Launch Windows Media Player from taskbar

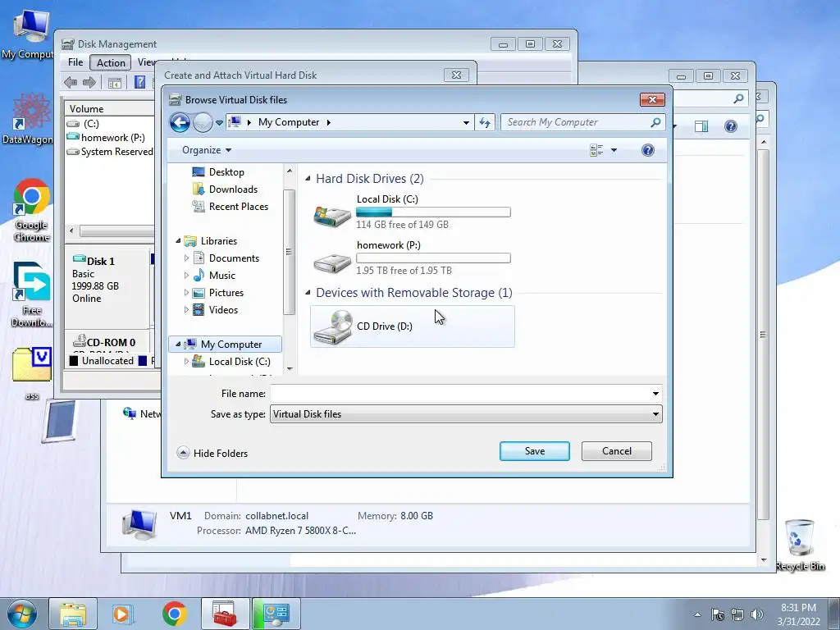123,614
